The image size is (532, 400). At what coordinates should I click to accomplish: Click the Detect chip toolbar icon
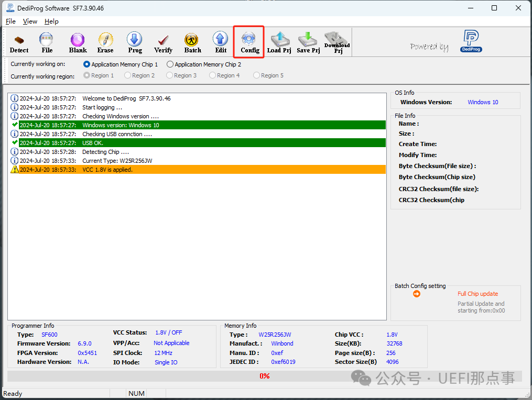point(19,42)
